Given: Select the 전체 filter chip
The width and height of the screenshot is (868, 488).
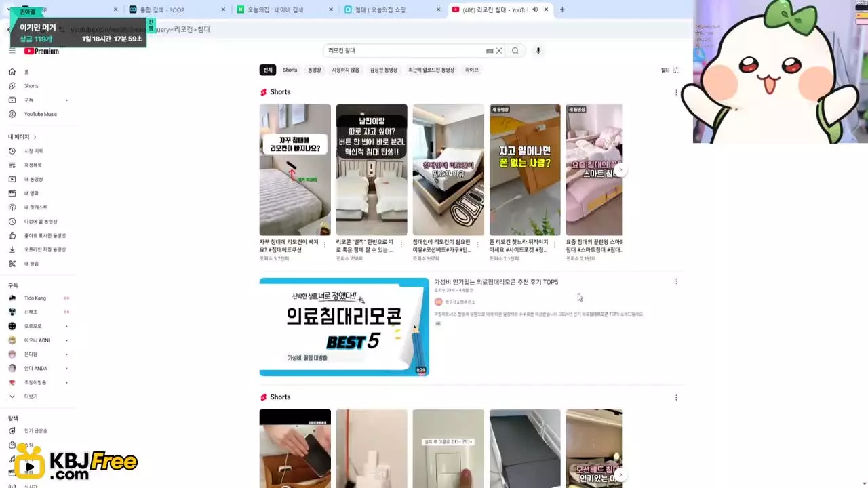Looking at the screenshot, I should 268,70.
